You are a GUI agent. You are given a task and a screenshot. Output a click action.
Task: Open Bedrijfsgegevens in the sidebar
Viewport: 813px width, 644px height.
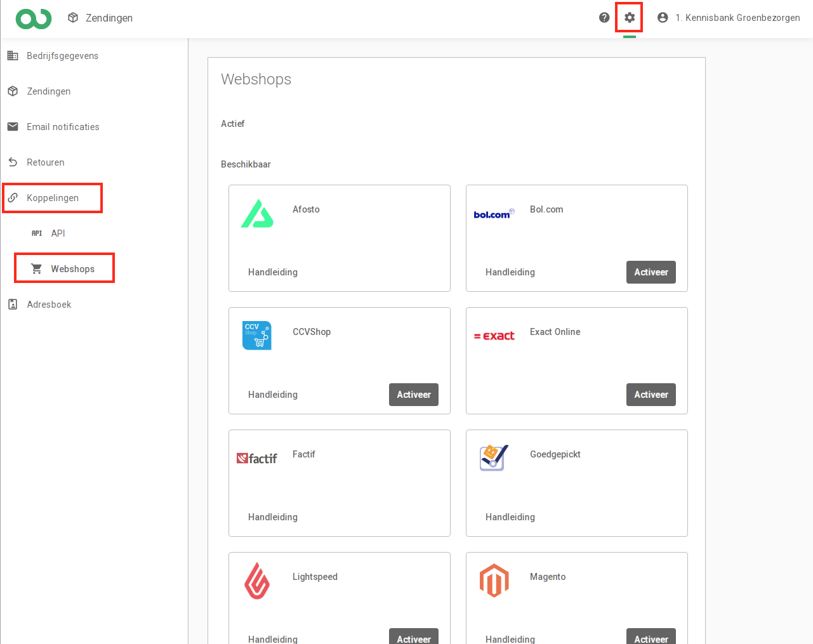click(x=62, y=56)
